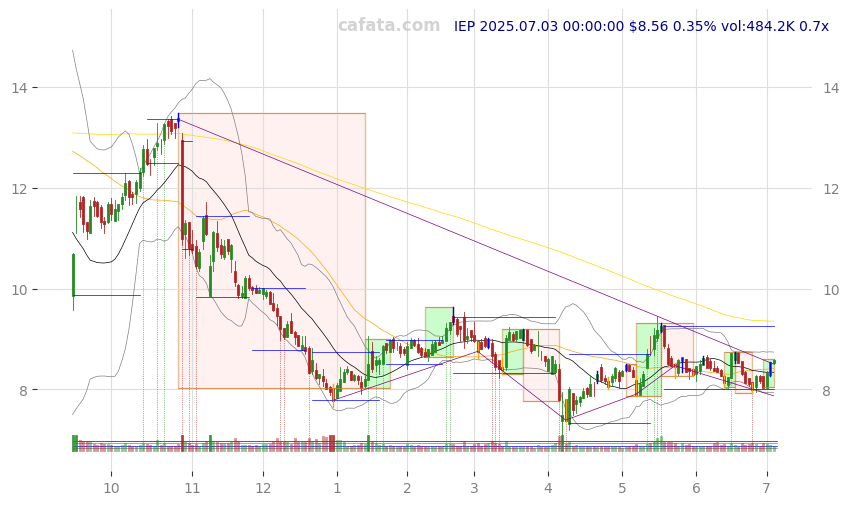Click the month label 4 on x-axis
849x505 pixels.
point(548,488)
